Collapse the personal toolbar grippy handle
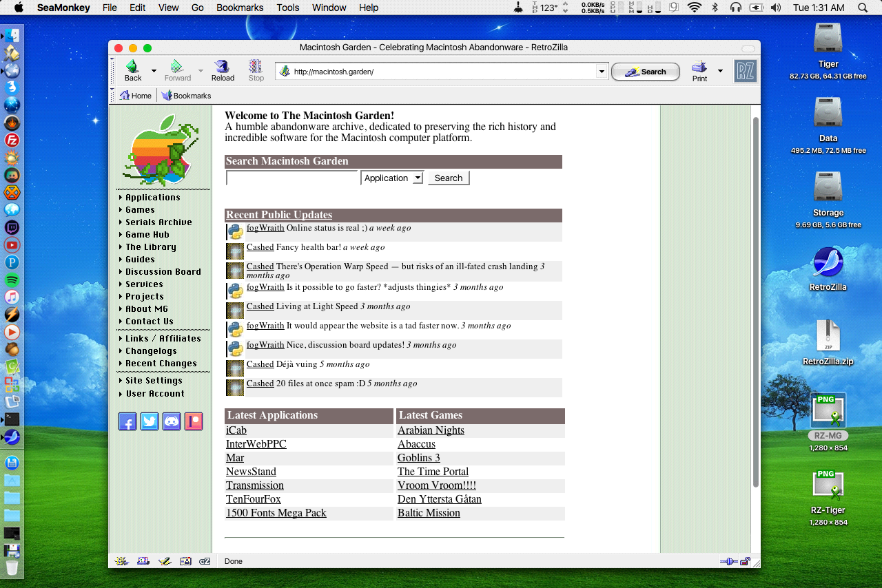 (x=112, y=96)
